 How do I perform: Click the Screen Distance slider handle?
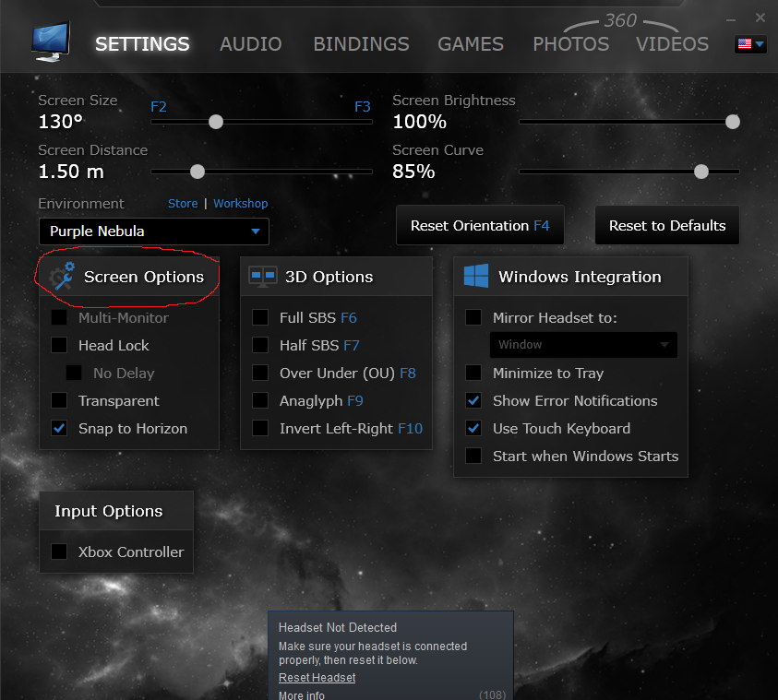point(197,172)
